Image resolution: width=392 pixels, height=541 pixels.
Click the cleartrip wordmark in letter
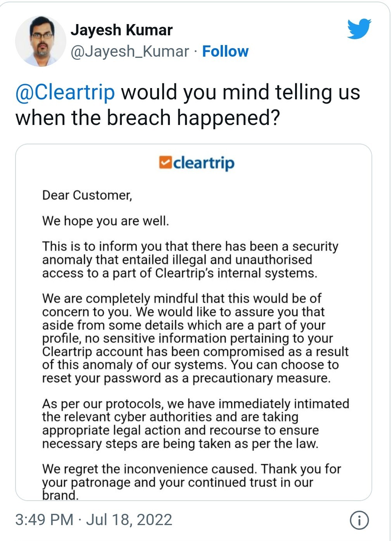(204, 163)
